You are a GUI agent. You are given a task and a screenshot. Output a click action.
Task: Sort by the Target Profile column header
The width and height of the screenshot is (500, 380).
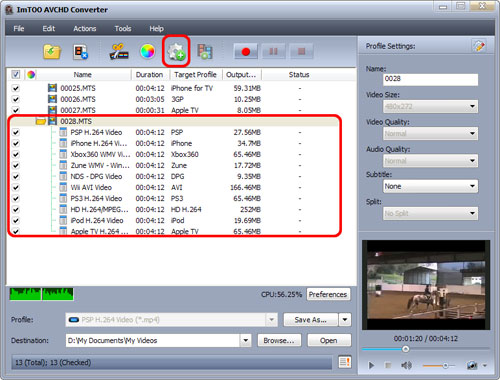[x=196, y=75]
